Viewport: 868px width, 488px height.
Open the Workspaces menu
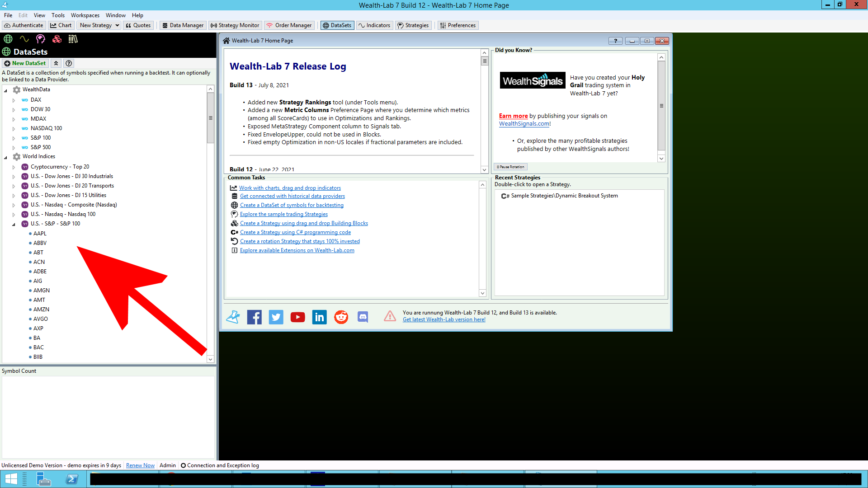85,15
